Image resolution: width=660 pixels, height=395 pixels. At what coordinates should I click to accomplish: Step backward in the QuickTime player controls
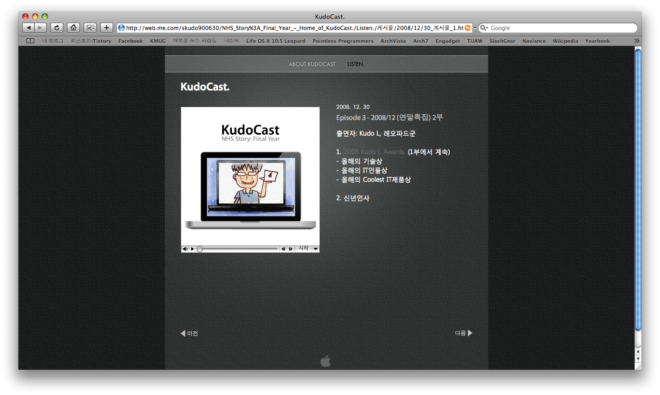click(283, 249)
